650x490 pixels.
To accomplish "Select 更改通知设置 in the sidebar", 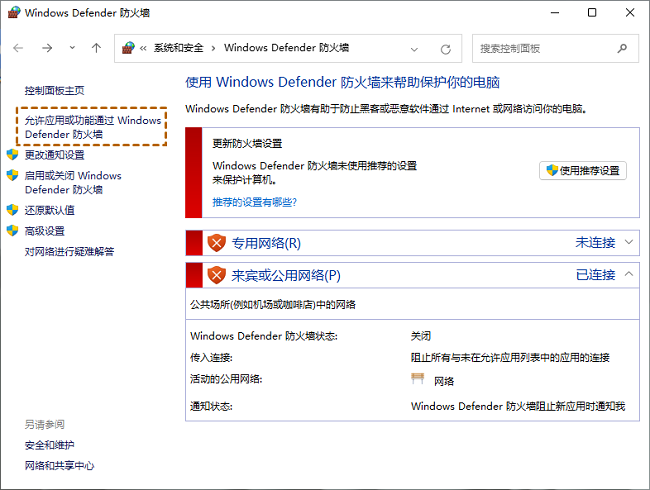I will (54, 155).
